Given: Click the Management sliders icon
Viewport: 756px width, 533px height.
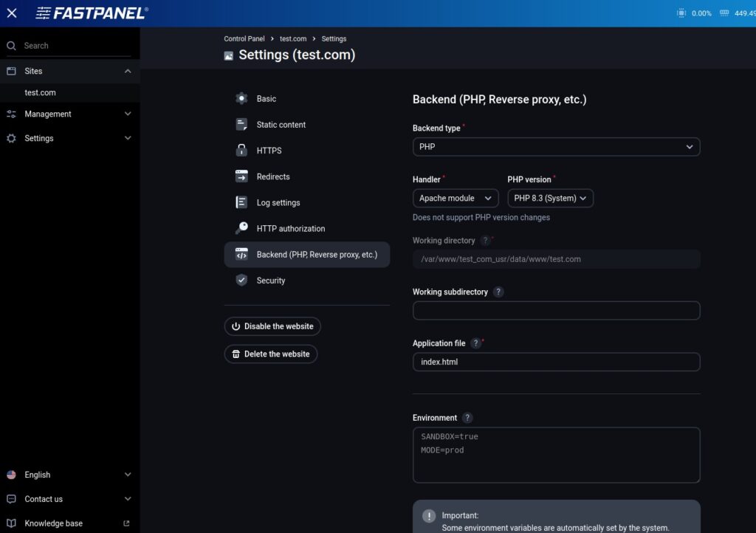Looking at the screenshot, I should click(x=11, y=114).
